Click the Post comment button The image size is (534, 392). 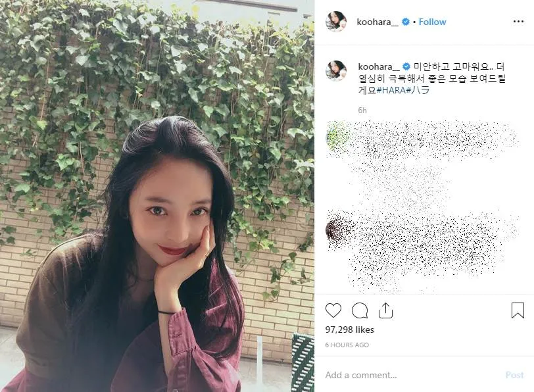pos(514,375)
